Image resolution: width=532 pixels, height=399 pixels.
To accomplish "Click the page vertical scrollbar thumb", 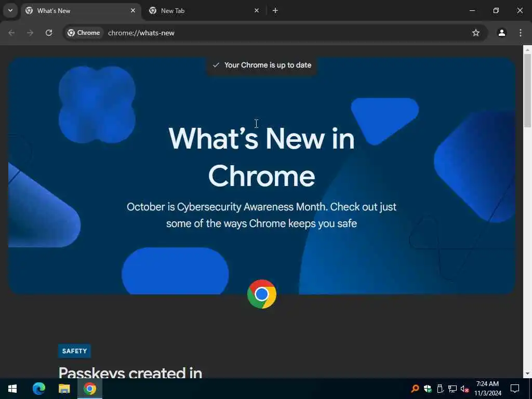I will pyautogui.click(x=527, y=90).
